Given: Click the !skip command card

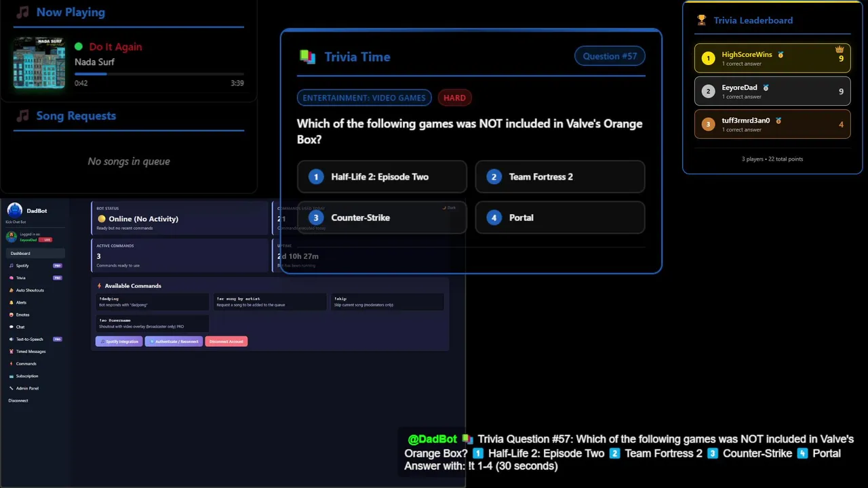Looking at the screenshot, I should point(388,302).
